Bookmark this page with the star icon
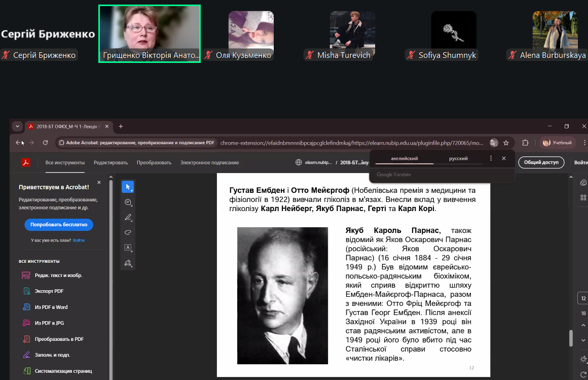Viewport: 588px width, 380px height. 506,143
